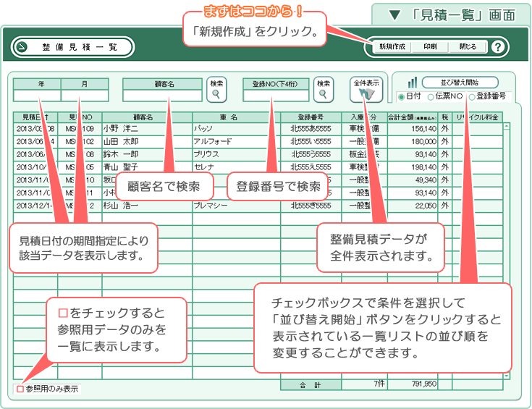Click the 月 input field
532x409 pixels.
tap(85, 96)
